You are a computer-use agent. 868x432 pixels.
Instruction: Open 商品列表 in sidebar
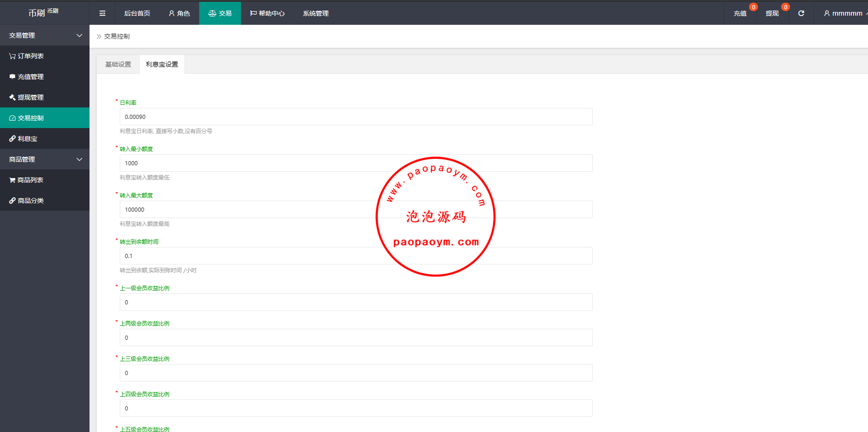click(45, 180)
